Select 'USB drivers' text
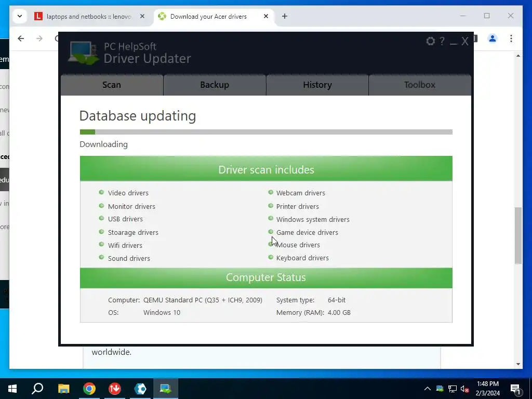The width and height of the screenshot is (532, 399). coord(125,219)
